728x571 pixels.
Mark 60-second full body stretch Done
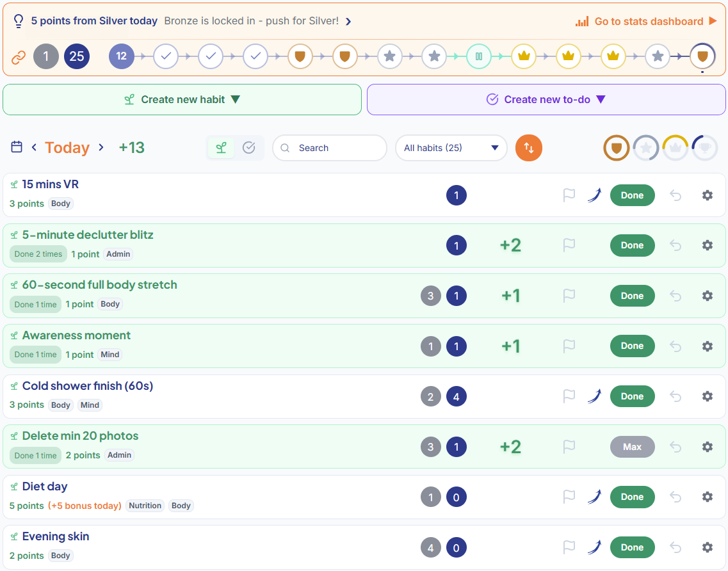633,296
